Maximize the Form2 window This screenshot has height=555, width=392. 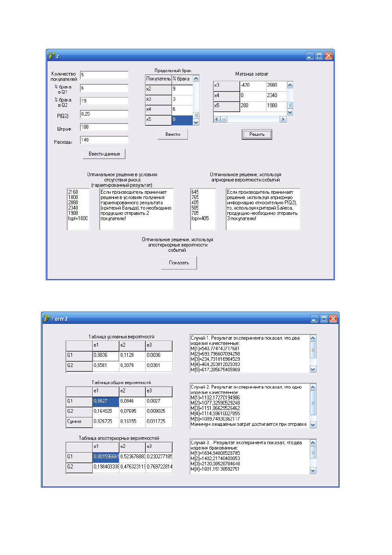point(324,319)
